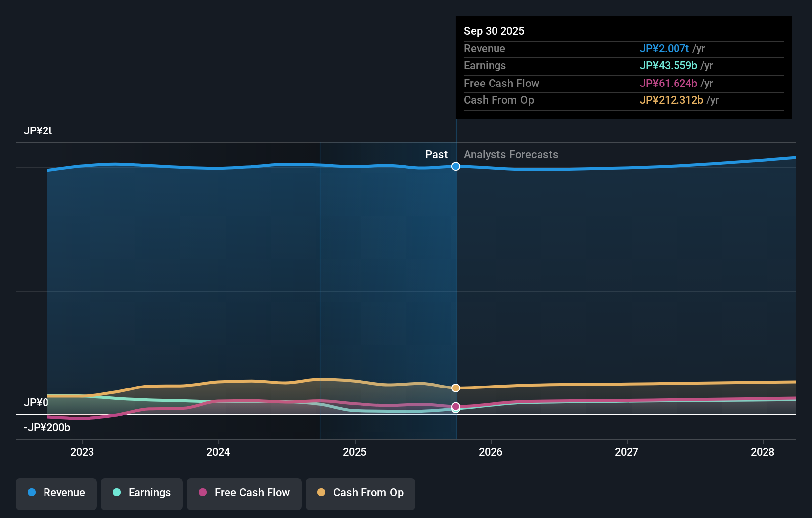Switch to the Analysts Forecasts section
The image size is (812, 518).
(511, 155)
